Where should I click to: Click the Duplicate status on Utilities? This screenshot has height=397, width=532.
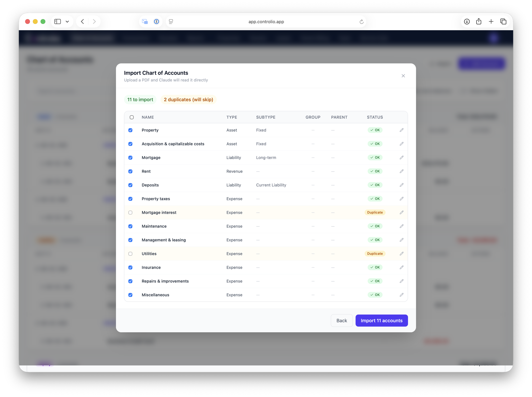[375, 254]
